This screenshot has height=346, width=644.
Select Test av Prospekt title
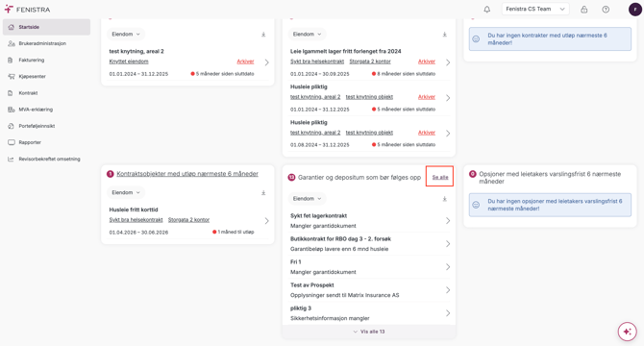coord(312,285)
